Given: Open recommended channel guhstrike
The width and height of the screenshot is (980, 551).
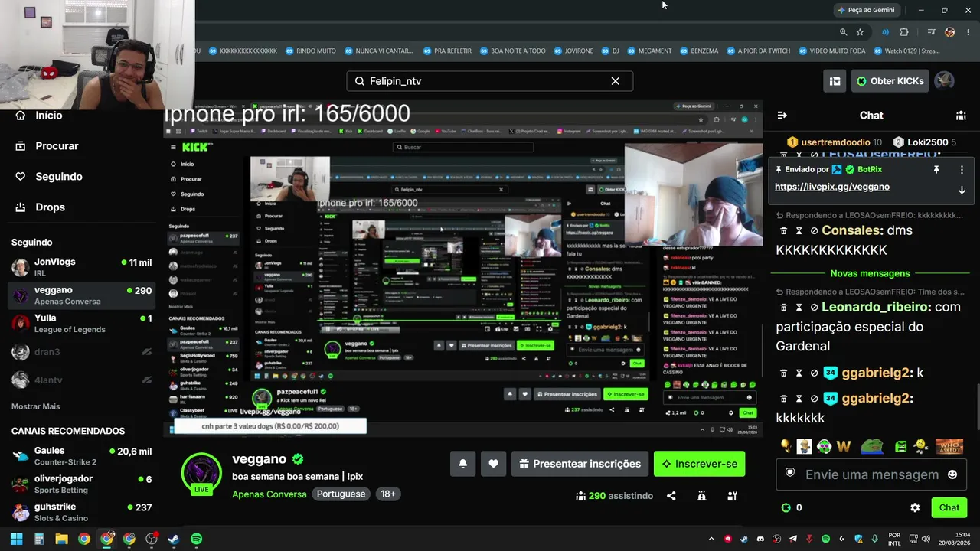Looking at the screenshot, I should coord(82,513).
